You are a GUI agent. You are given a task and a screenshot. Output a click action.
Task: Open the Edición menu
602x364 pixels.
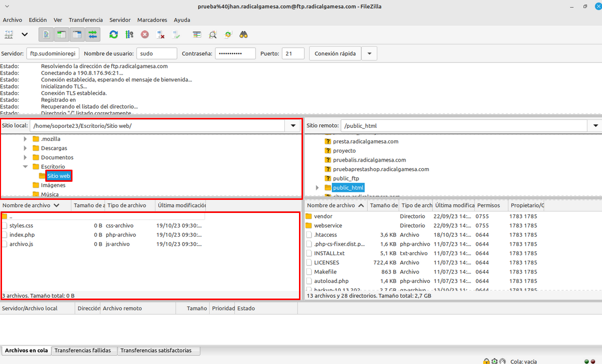tap(38, 20)
